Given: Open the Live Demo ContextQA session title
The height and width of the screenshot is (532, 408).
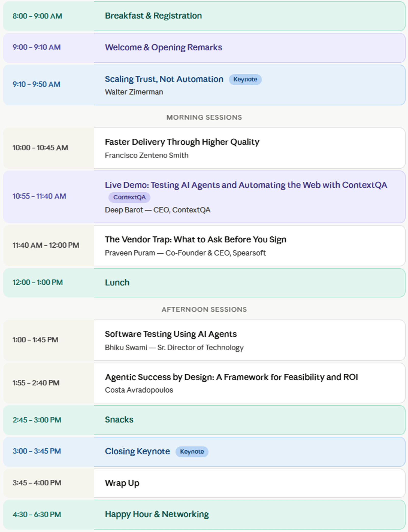Looking at the screenshot, I should pyautogui.click(x=246, y=185).
